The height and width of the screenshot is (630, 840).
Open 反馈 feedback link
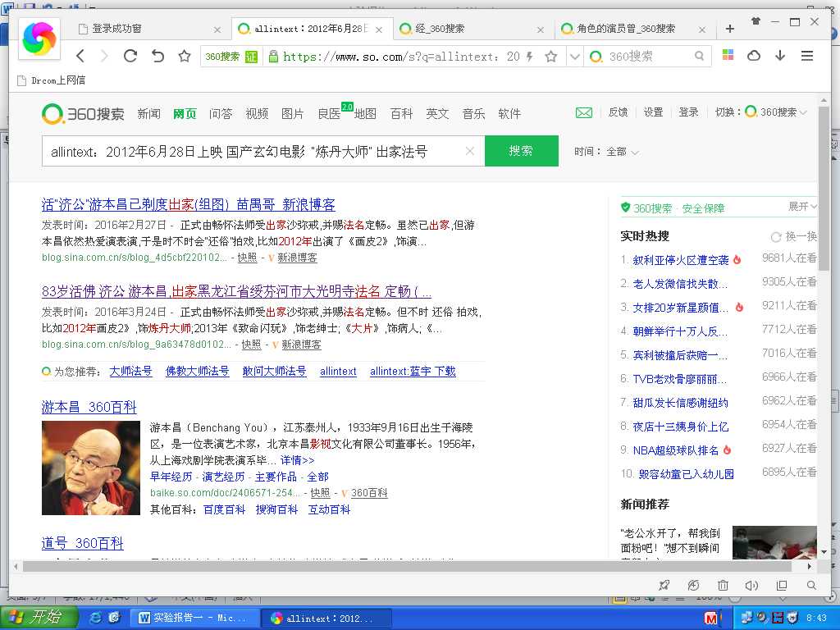pyautogui.click(x=619, y=112)
